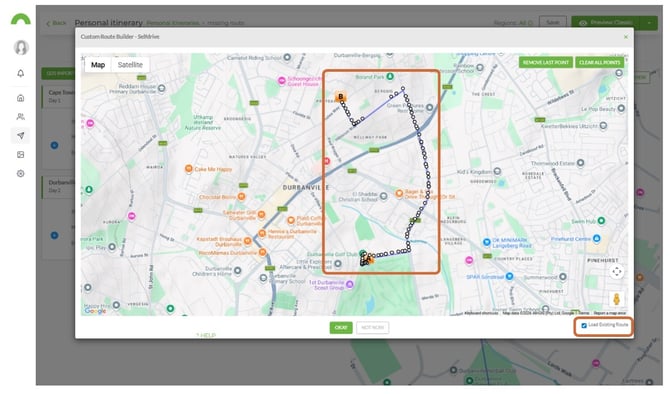Switch to the Map view tab
670x394 pixels.
click(x=98, y=65)
